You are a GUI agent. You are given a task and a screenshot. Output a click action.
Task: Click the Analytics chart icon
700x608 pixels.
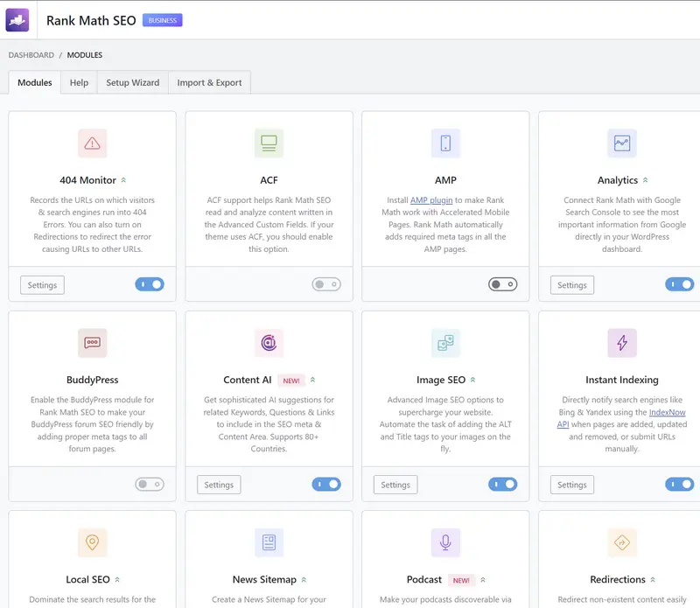click(x=622, y=143)
